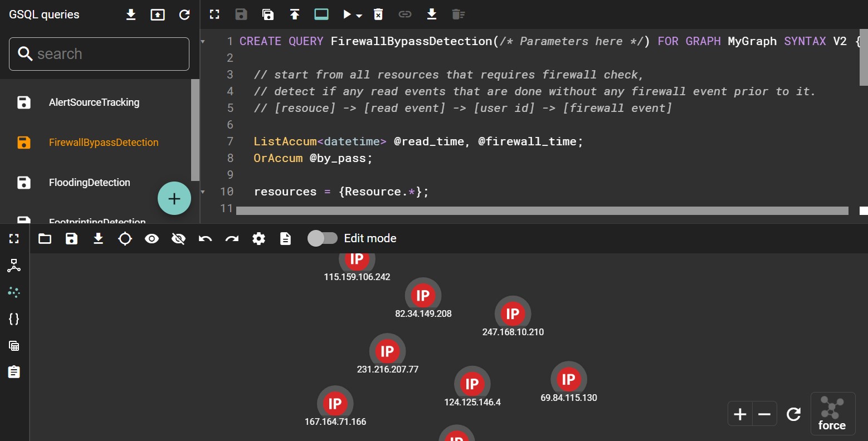This screenshot has height=441, width=868.
Task: Click the editor vertical scrollbar
Action: [x=864, y=57]
